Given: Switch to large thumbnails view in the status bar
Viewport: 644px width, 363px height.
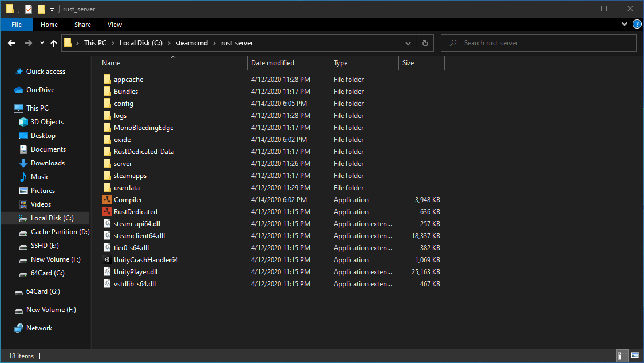Looking at the screenshot, I should coord(634,356).
